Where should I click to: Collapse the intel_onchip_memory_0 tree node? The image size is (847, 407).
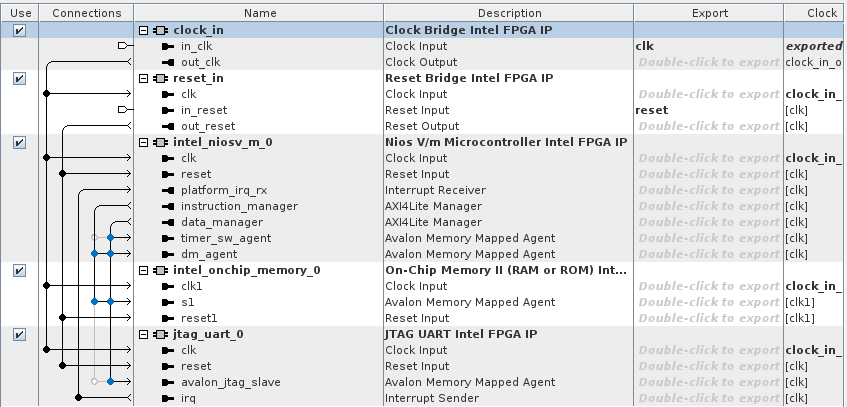146,270
